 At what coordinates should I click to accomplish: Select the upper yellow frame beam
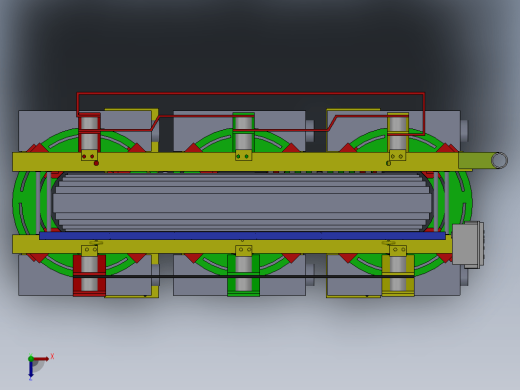tap(235, 162)
